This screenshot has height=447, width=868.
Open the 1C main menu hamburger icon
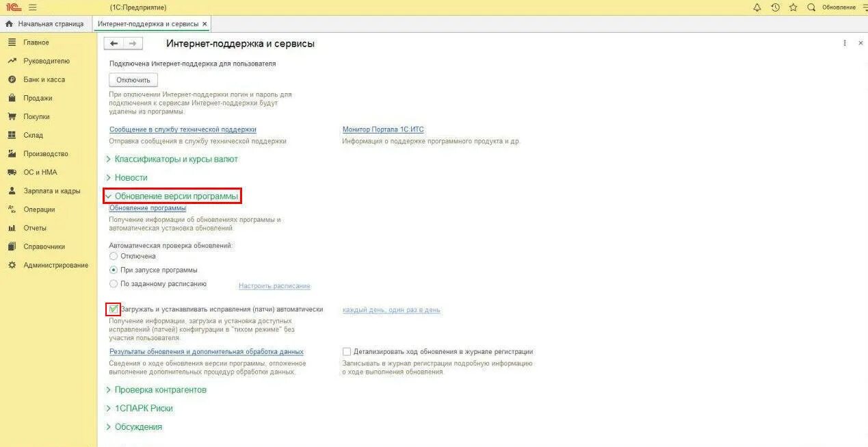[32, 8]
